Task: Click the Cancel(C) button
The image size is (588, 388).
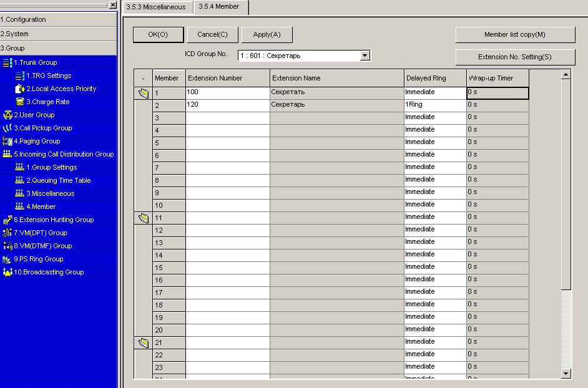Action: (212, 34)
